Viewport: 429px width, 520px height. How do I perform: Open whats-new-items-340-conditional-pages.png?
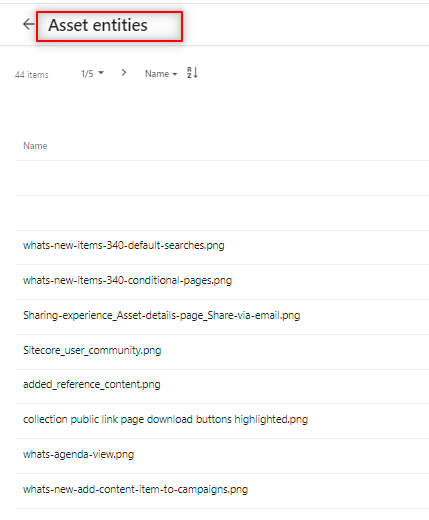click(127, 280)
